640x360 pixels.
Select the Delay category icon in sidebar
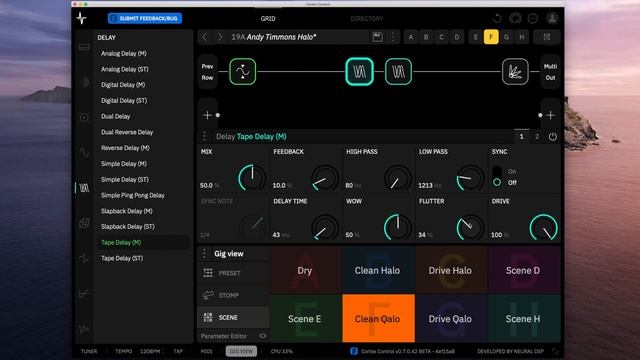coord(84,188)
